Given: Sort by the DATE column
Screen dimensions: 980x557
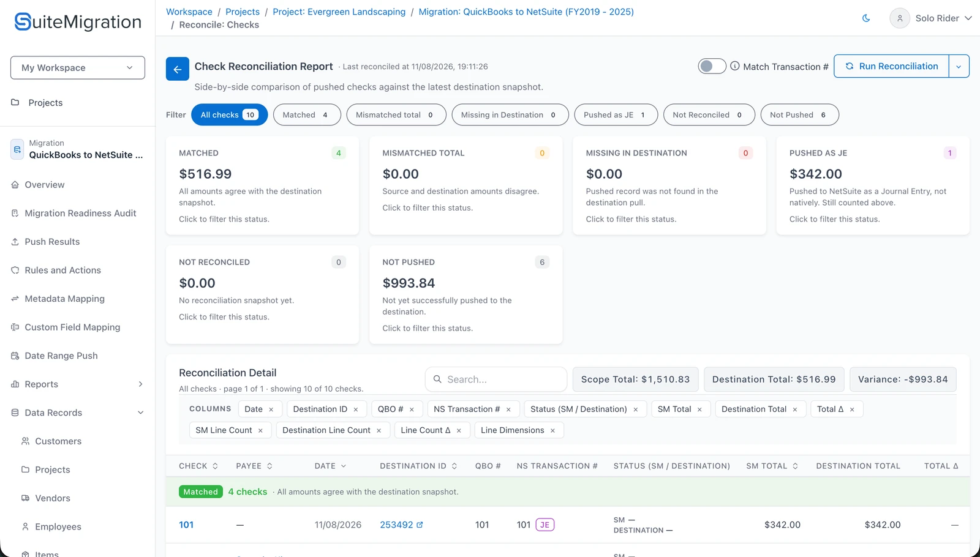Looking at the screenshot, I should (x=331, y=466).
